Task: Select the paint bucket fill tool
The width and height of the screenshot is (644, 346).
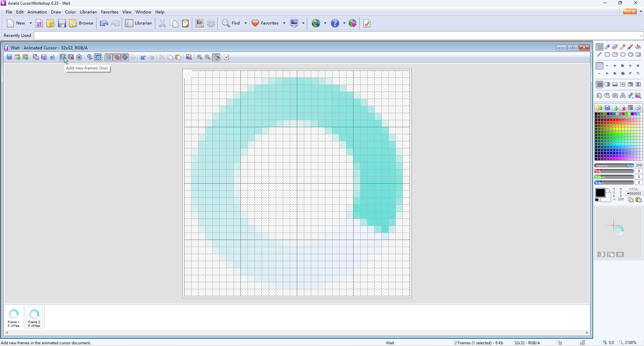Action: 638,47
